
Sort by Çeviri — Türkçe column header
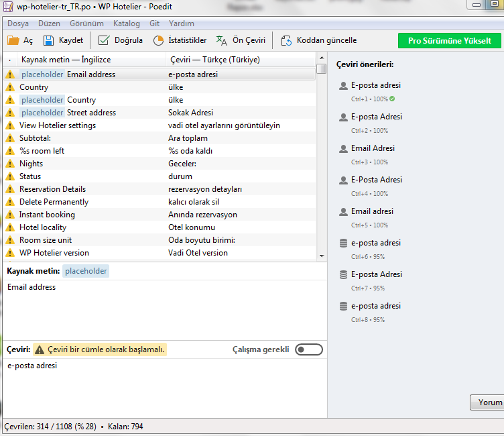pos(241,60)
